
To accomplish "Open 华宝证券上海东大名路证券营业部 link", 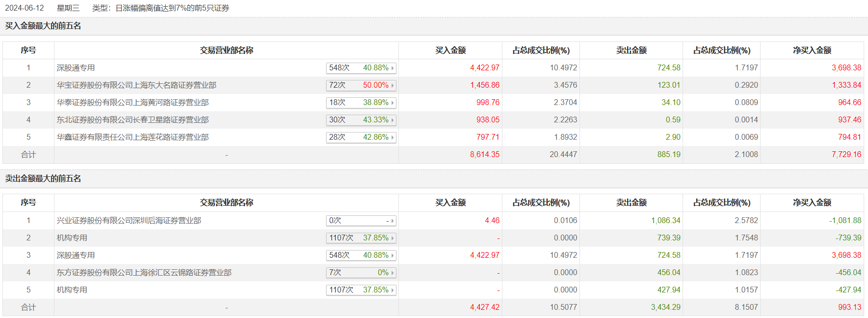I will click(x=136, y=85).
